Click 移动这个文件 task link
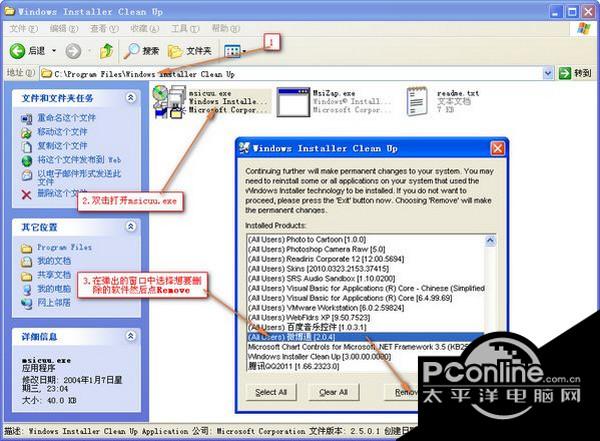The height and width of the screenshot is (441, 600). pos(62,132)
